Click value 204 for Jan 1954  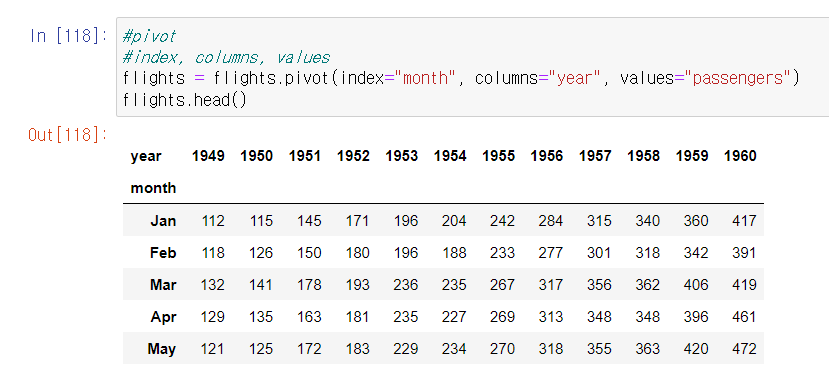(x=454, y=221)
